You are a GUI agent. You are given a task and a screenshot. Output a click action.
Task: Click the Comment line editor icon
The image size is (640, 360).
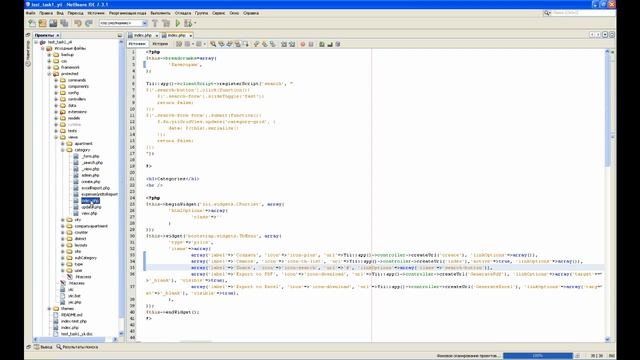pos(322,44)
